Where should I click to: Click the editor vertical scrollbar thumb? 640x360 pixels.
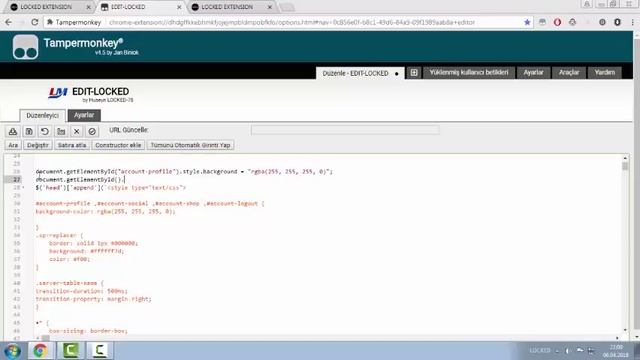[625, 166]
